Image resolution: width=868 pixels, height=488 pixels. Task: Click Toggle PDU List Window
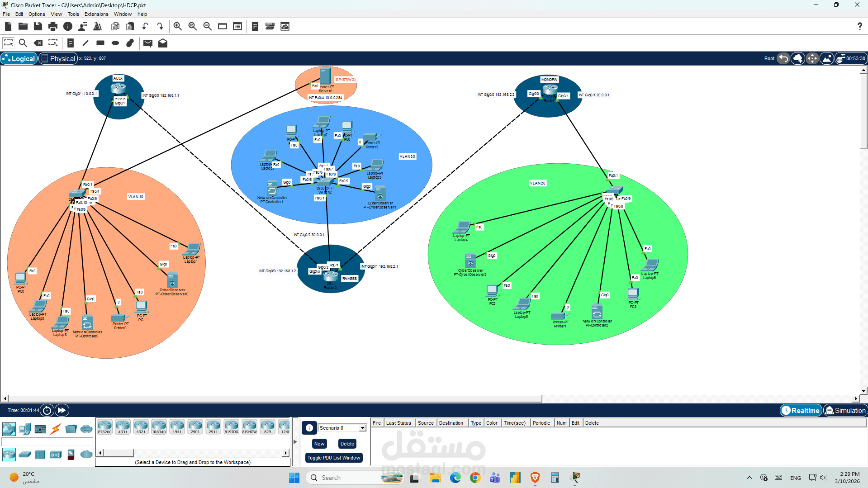334,458
